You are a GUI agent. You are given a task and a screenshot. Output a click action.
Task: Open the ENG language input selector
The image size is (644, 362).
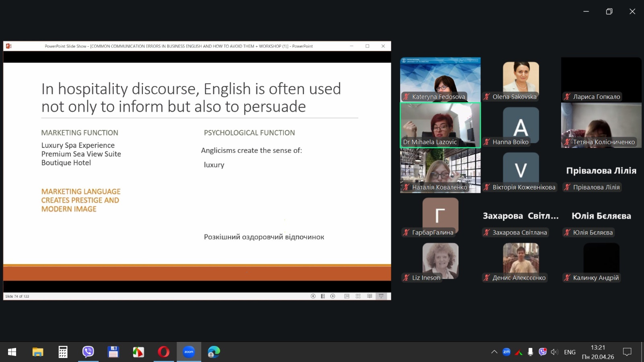[570, 352]
